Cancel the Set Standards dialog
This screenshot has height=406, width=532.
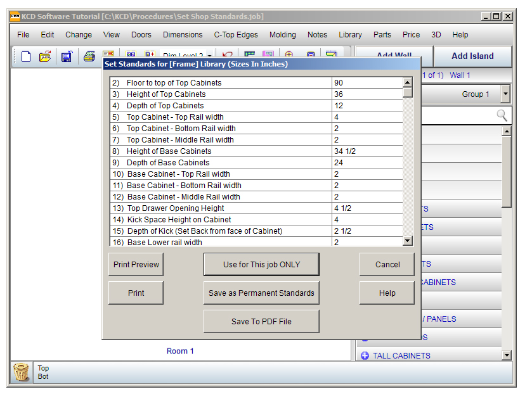(x=387, y=264)
